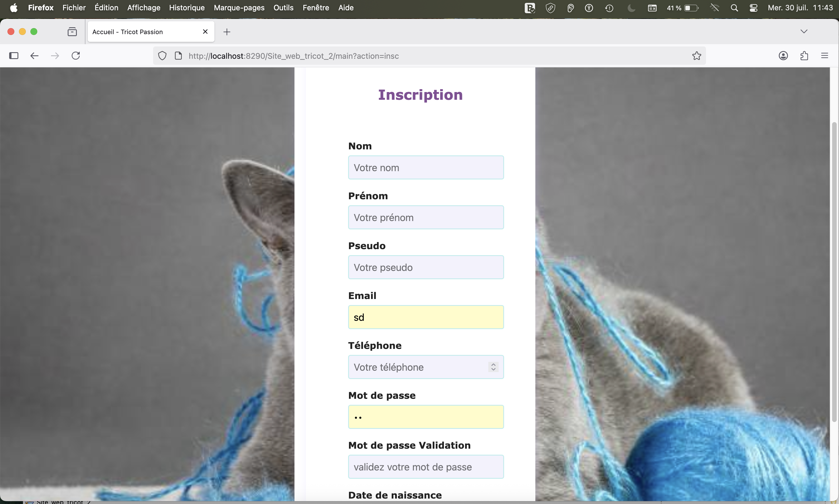The width and height of the screenshot is (839, 504).
Task: Bookmark this page using the star icon
Action: point(697,56)
